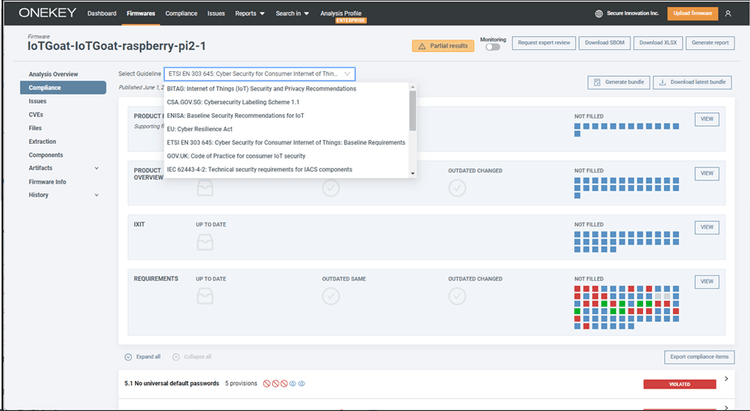Click the Expand all circle icon
750x411 pixels.
pos(128,357)
